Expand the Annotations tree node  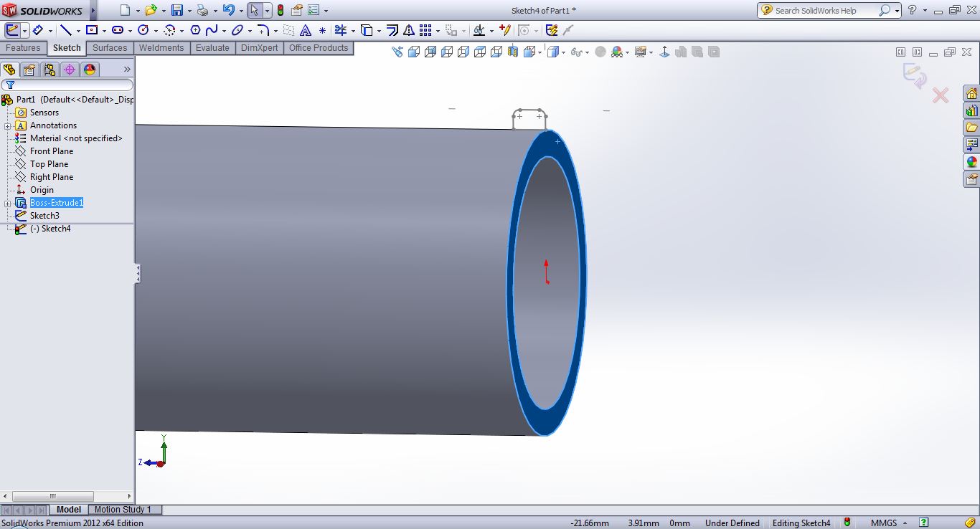tap(7, 126)
